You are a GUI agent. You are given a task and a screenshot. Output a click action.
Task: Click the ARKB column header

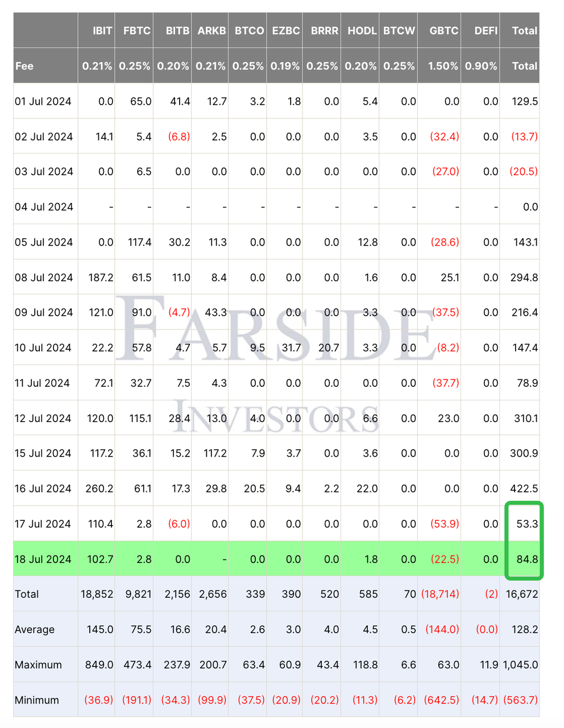[212, 31]
